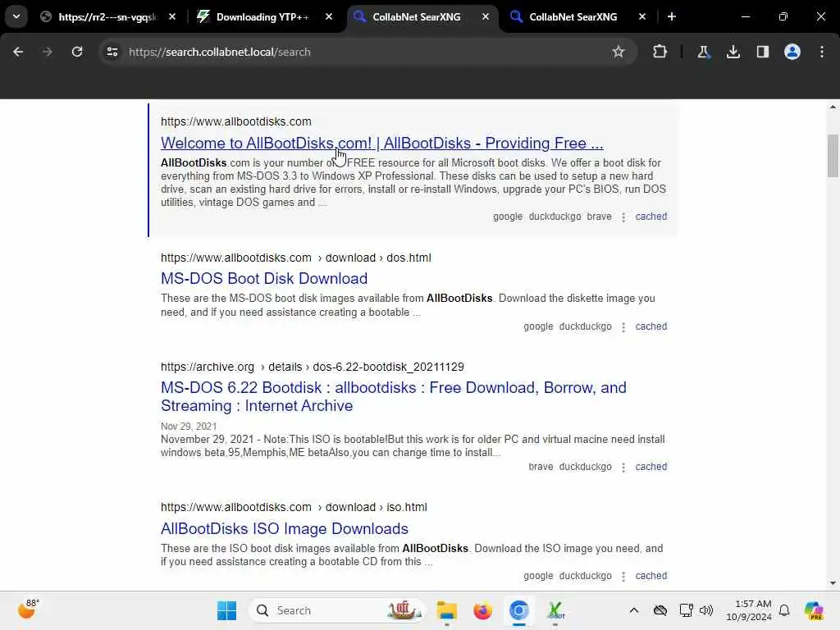
Task: Open the Windows Start menu
Action: click(x=226, y=610)
